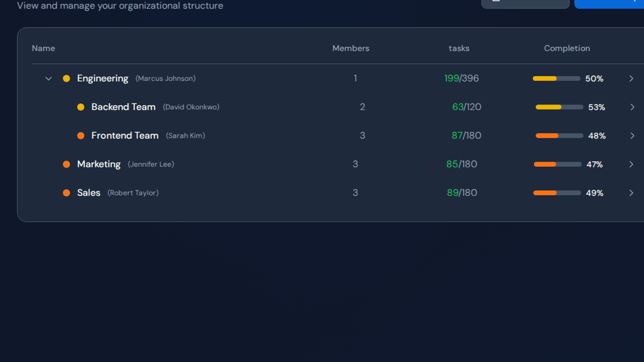Sort by the Name column header
Viewport: 644px width, 362px height.
(43, 48)
